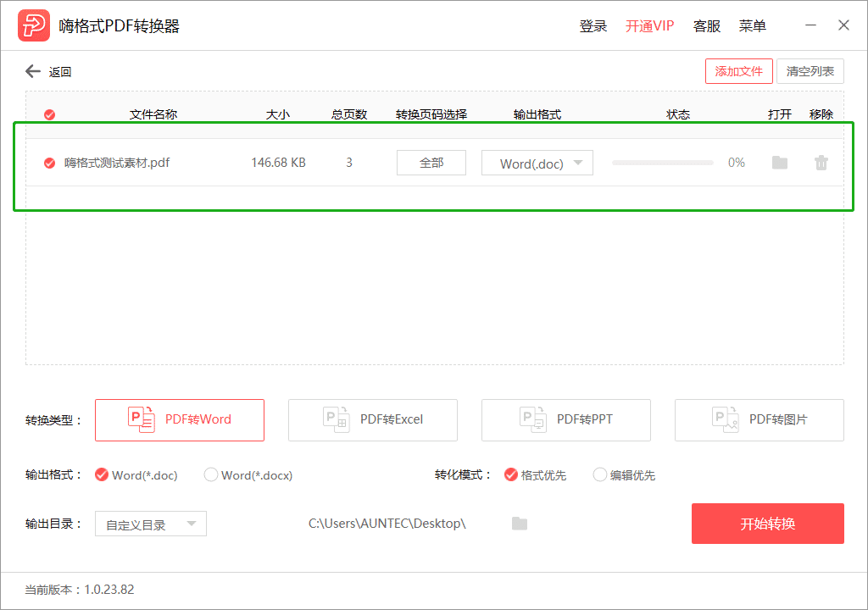
Task: Click the version text 1.0.23.82
Action: [x=109, y=590]
